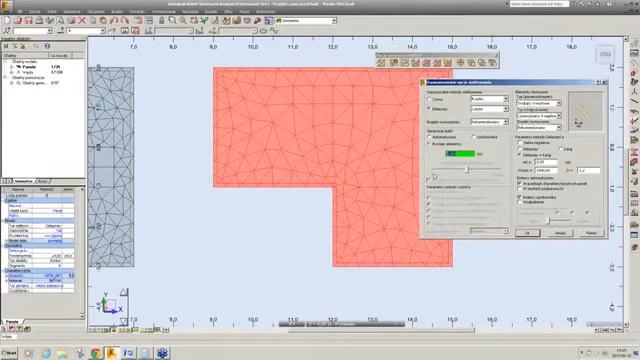Select Delaunay under available meshing methods
Viewport: 640px width, 360px height.
click(429, 109)
